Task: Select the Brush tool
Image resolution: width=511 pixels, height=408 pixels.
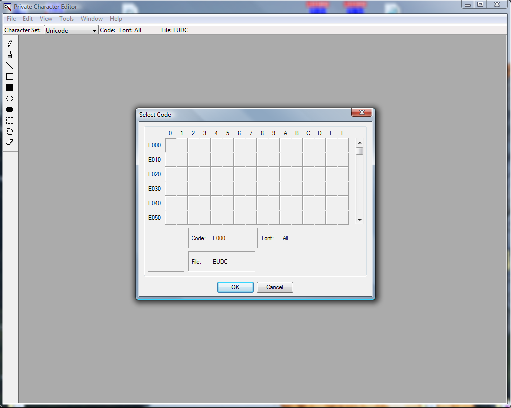Action: pyautogui.click(x=10, y=55)
